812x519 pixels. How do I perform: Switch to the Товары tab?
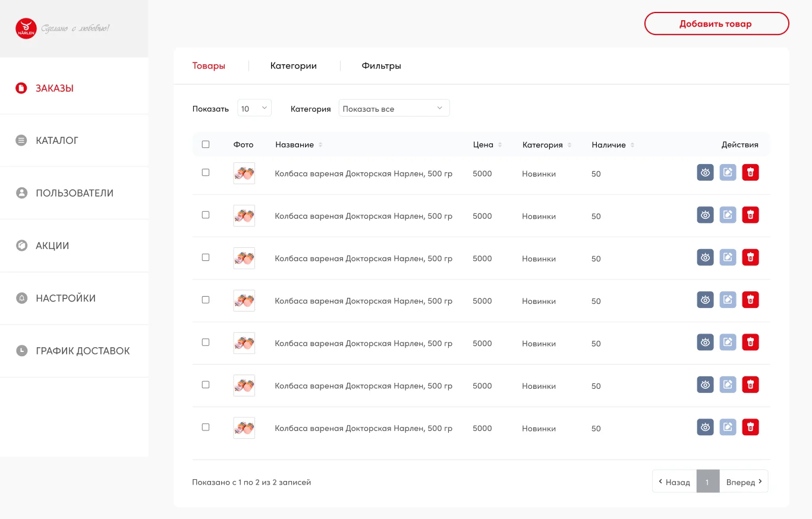[209, 66]
